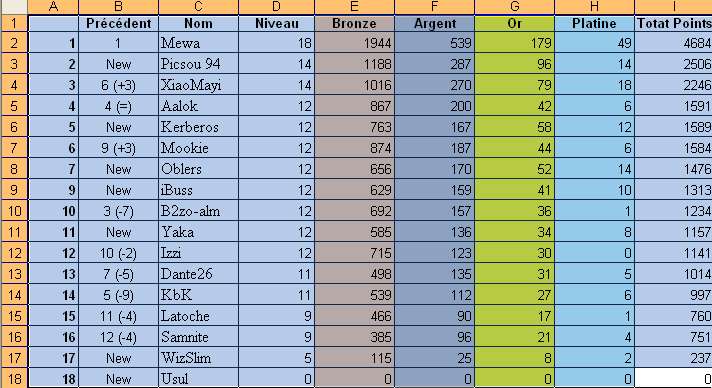
Task: Select the green Or header cell
Action: [514, 23]
